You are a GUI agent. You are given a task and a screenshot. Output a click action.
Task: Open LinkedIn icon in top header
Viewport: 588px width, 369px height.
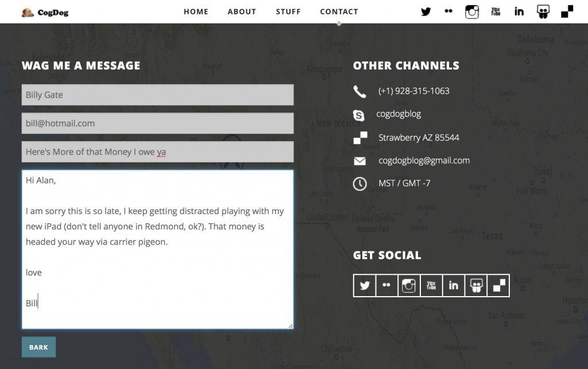point(519,11)
